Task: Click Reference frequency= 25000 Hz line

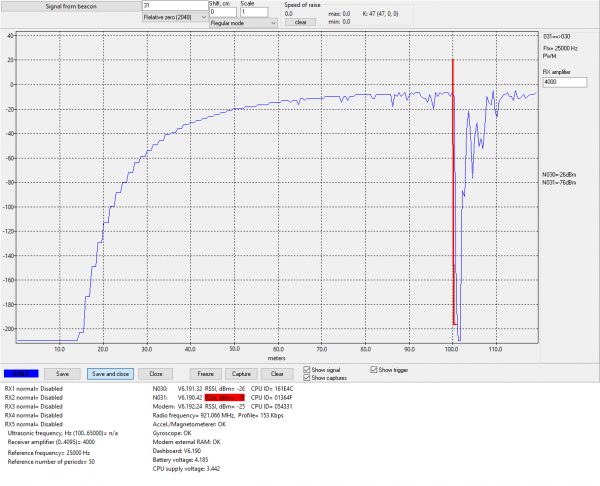Action: 49,453
